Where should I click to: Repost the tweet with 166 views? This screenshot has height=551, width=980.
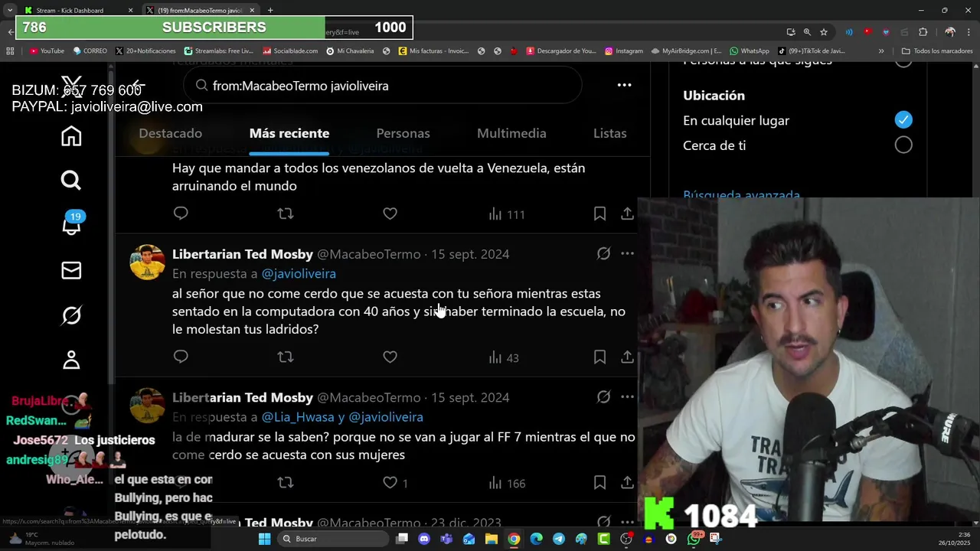point(286,483)
